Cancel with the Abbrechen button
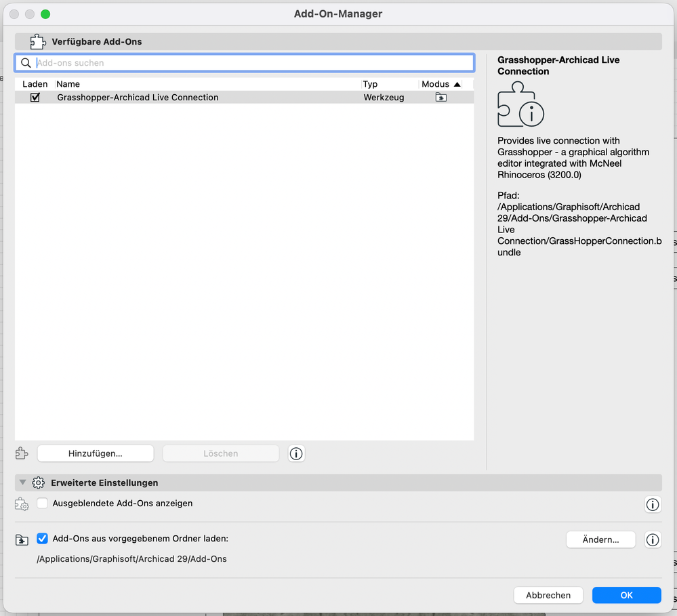 click(548, 595)
